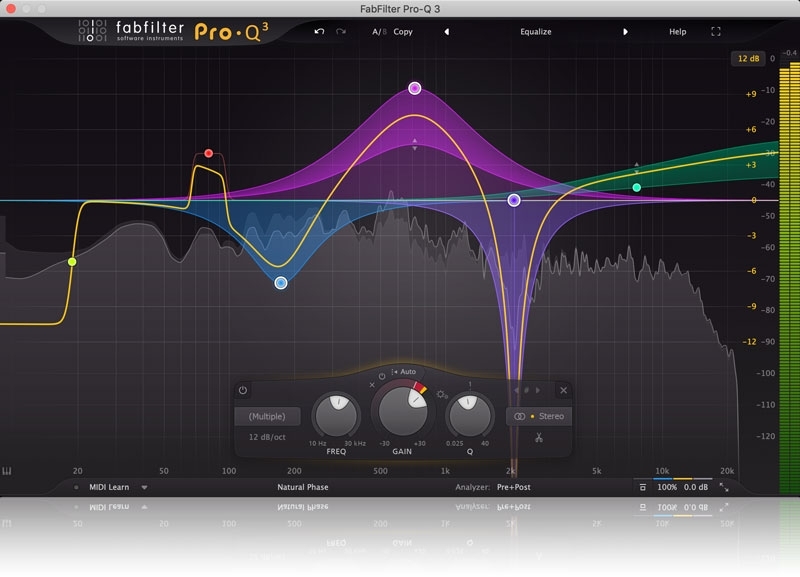
Task: Click the FabFilter logo icon
Action: (x=92, y=31)
